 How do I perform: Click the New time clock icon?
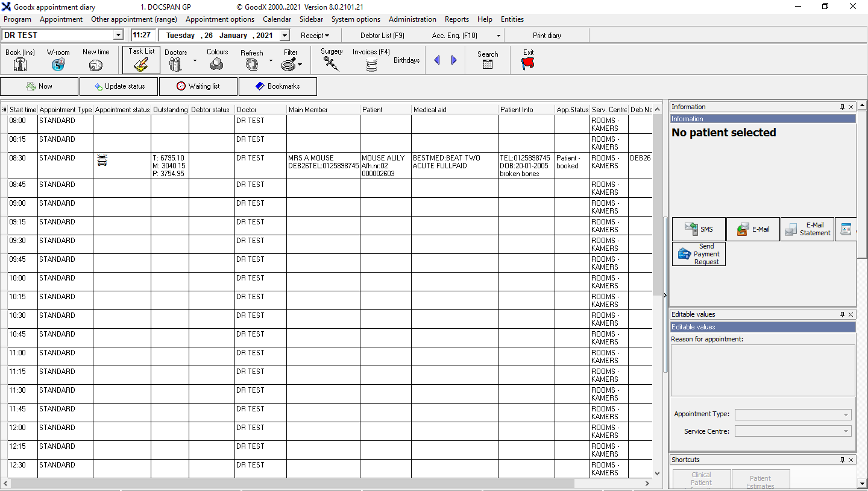pos(96,64)
